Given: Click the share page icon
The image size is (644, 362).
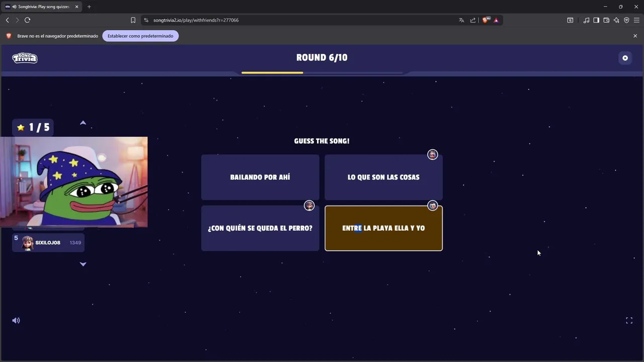Looking at the screenshot, I should [x=473, y=20].
